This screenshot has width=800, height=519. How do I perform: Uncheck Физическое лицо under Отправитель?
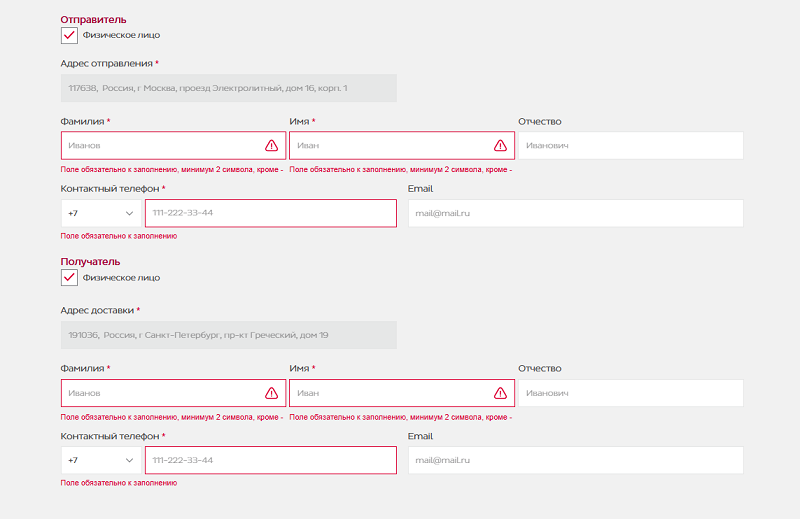point(69,35)
